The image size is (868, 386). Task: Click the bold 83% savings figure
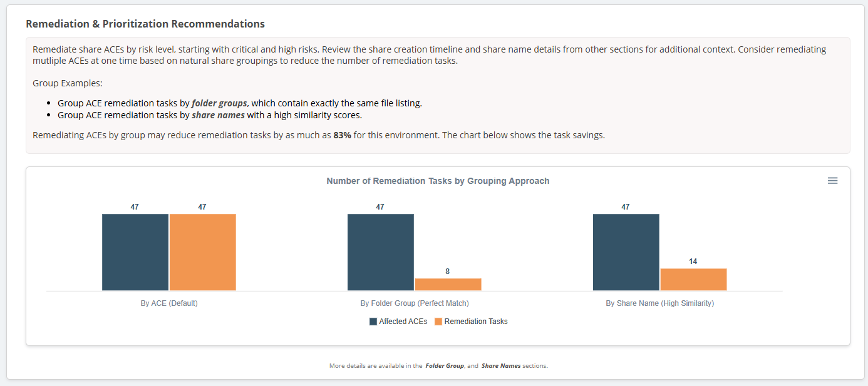click(x=342, y=135)
